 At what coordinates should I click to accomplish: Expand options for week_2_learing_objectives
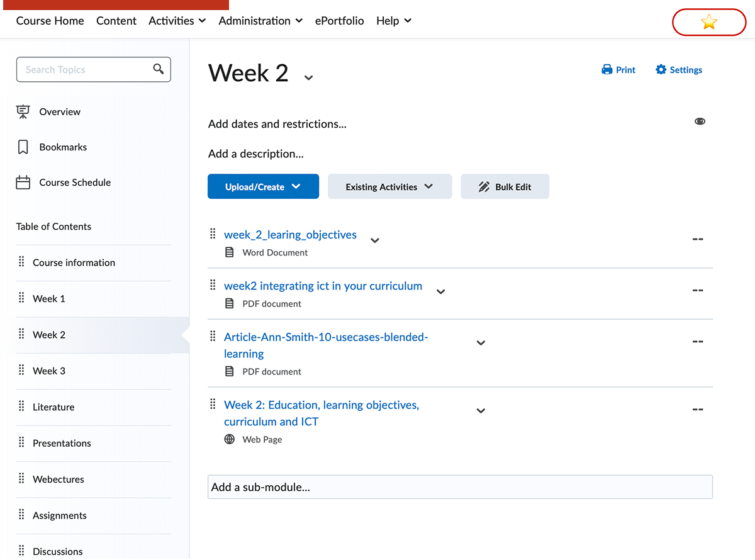(x=375, y=240)
